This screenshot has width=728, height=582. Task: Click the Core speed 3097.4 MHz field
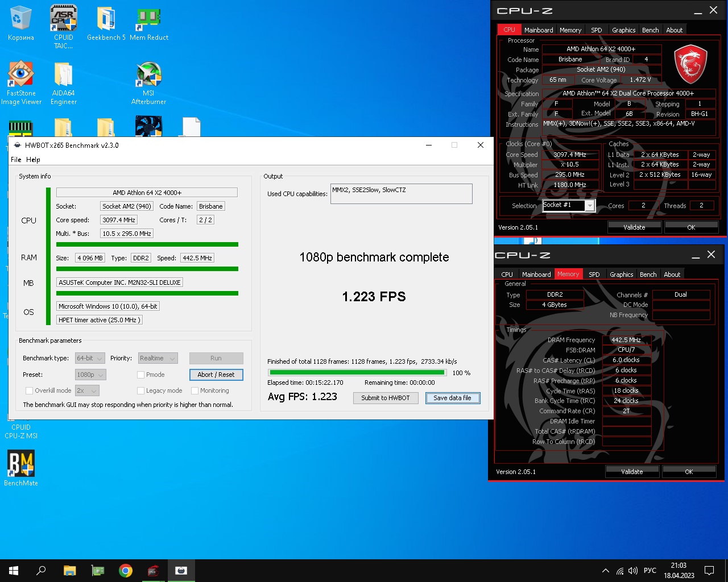[119, 220]
